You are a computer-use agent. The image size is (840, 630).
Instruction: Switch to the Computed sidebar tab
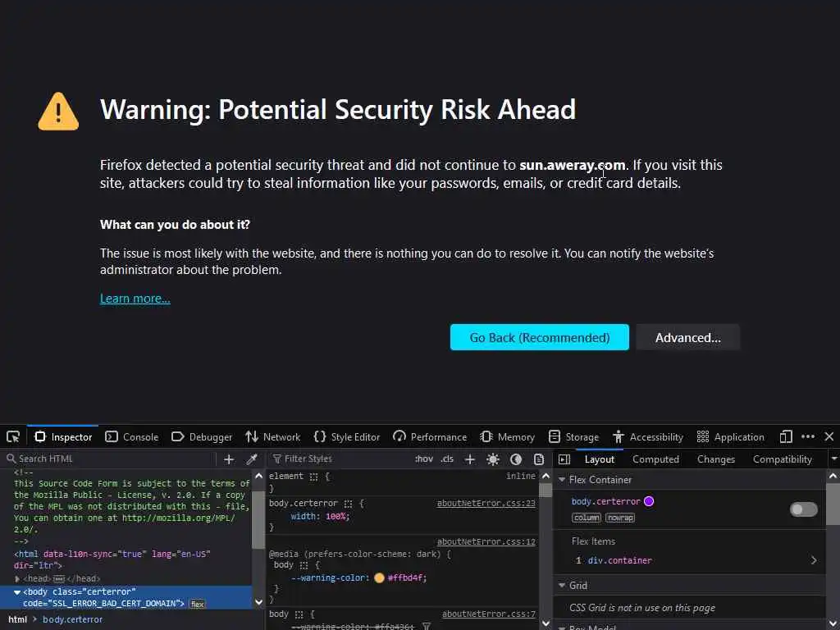655,459
